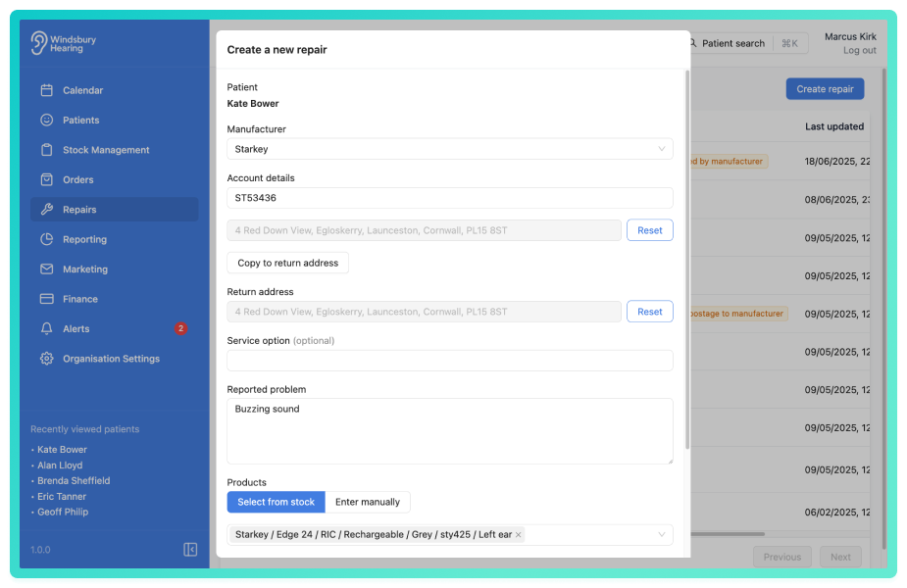
Task: Switch products to 'Enter manually'
Action: click(x=368, y=502)
